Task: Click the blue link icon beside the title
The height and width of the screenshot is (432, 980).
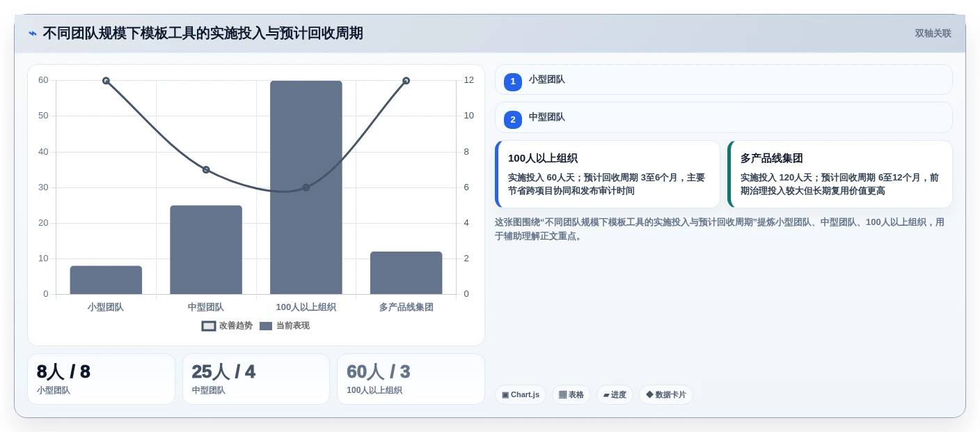Action: (x=33, y=33)
